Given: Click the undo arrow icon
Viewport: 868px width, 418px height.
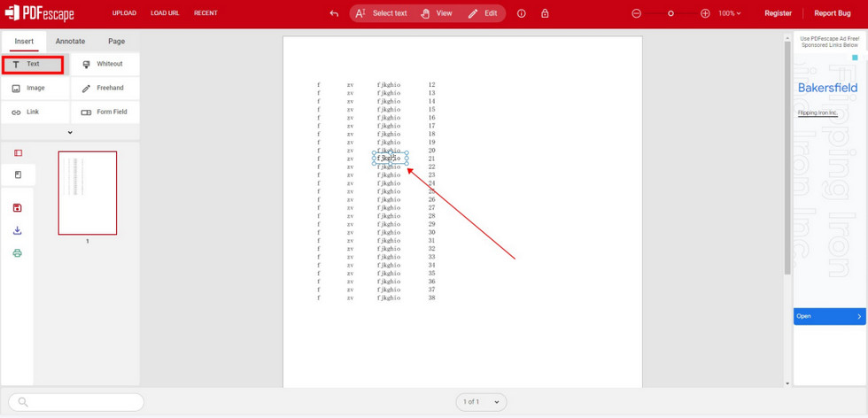Looking at the screenshot, I should click(x=334, y=13).
